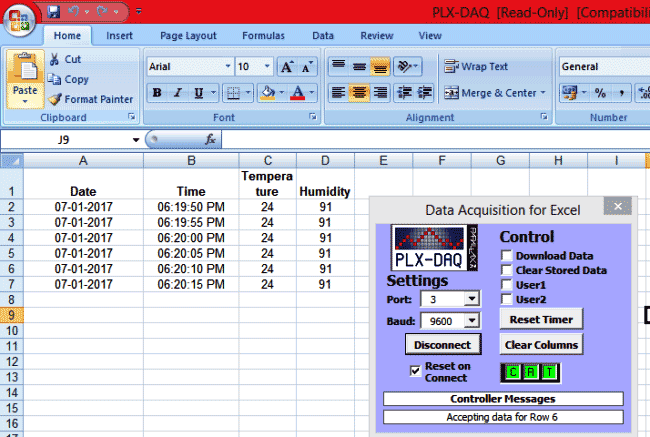
Task: Open the Insert ribbon tab
Action: (119, 36)
